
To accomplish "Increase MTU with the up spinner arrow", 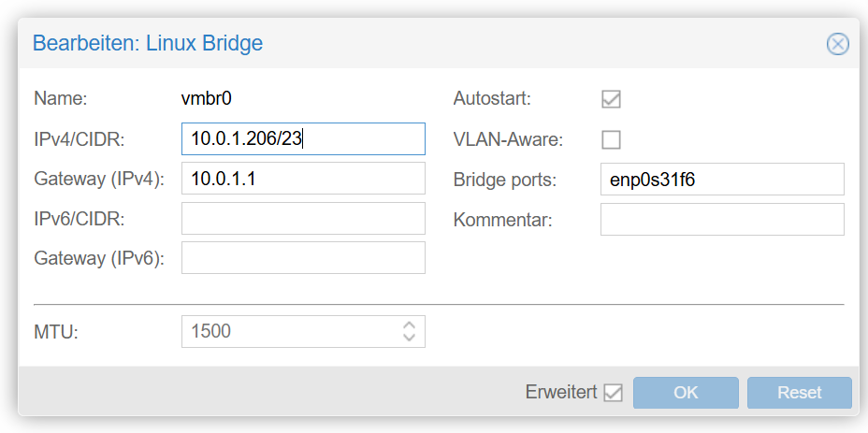I will (x=409, y=325).
